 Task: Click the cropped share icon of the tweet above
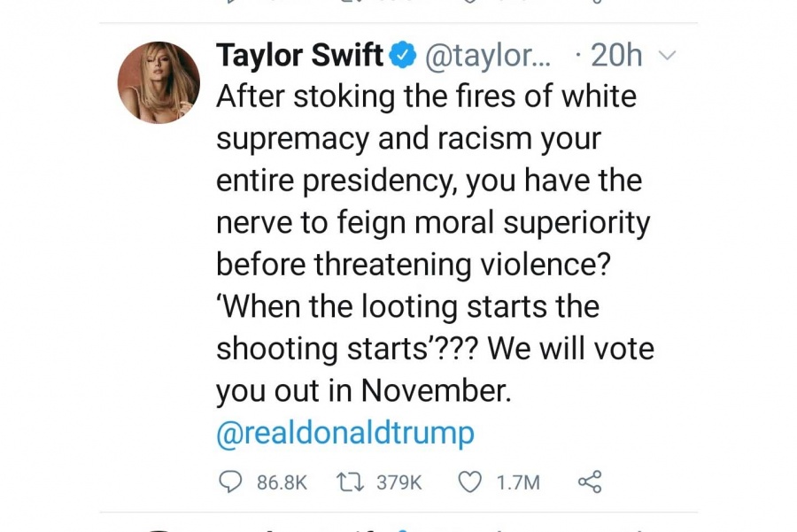click(x=597, y=2)
